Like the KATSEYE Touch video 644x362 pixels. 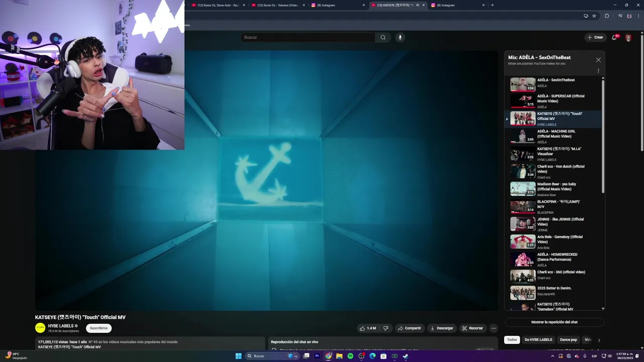[367, 328]
